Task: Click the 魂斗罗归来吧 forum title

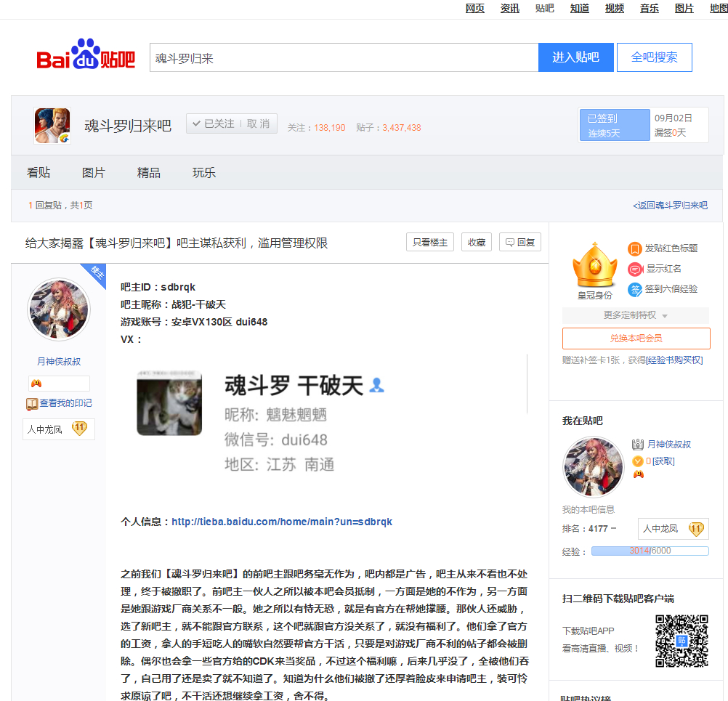Action: pos(128,126)
